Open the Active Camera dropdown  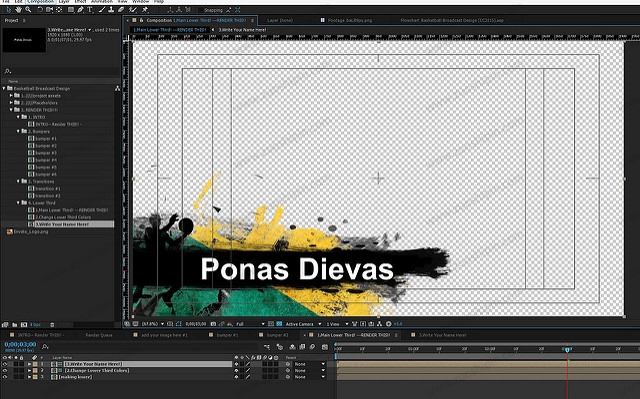pyautogui.click(x=303, y=324)
